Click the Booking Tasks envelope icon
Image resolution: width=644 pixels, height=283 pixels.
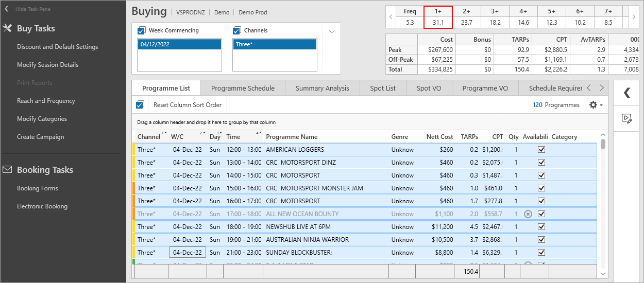(x=7, y=169)
